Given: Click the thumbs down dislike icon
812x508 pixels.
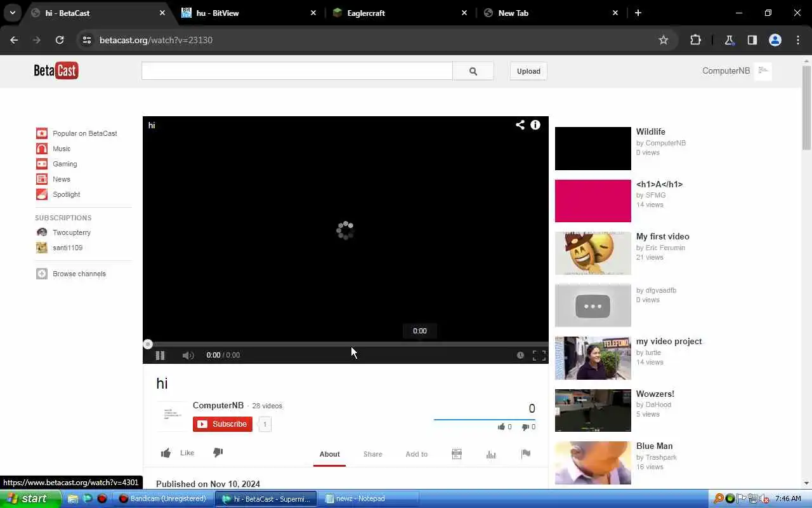Looking at the screenshot, I should tap(218, 453).
